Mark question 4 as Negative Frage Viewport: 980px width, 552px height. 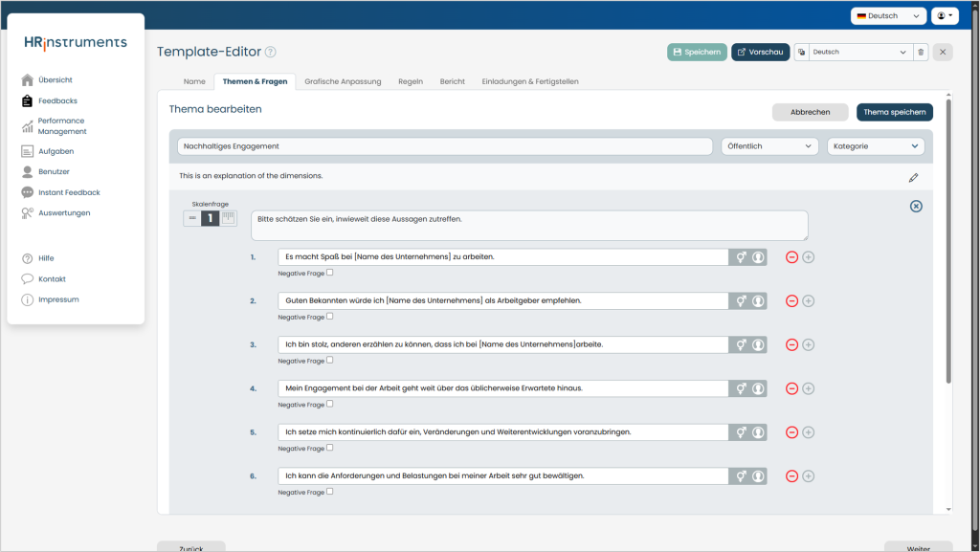tap(330, 404)
